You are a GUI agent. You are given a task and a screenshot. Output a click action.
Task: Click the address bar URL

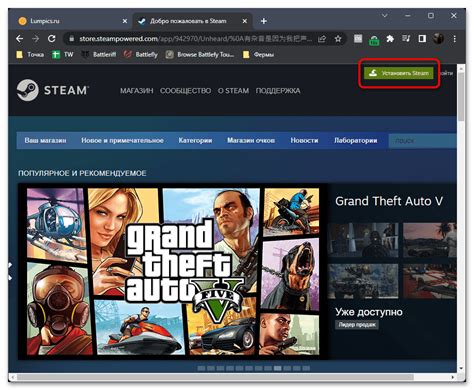coord(195,39)
